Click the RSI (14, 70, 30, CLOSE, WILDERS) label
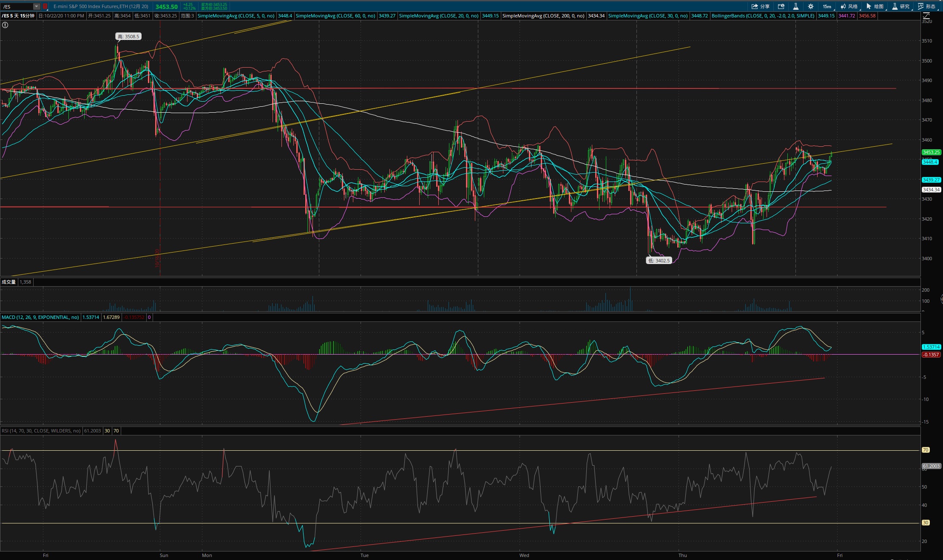Image resolution: width=943 pixels, height=560 pixels. (41, 431)
